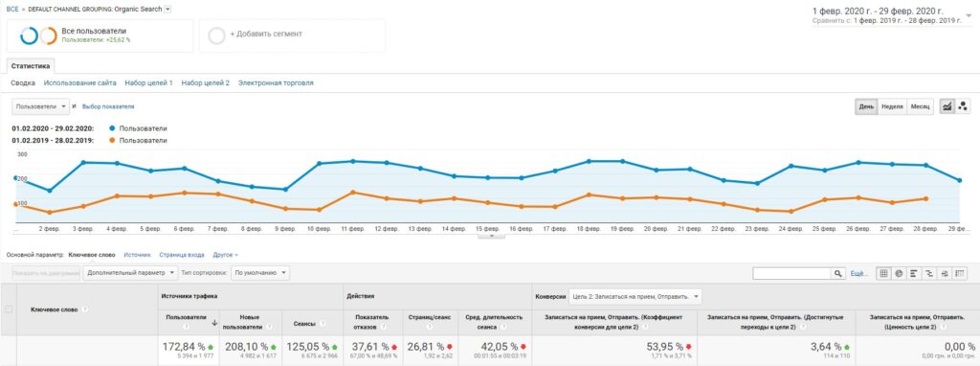The width and height of the screenshot is (980, 366).
Task: Select the performance bar view icon
Action: coord(914,273)
